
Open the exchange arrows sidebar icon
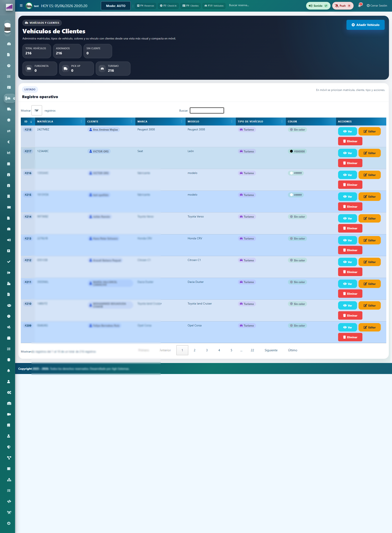click(x=9, y=131)
